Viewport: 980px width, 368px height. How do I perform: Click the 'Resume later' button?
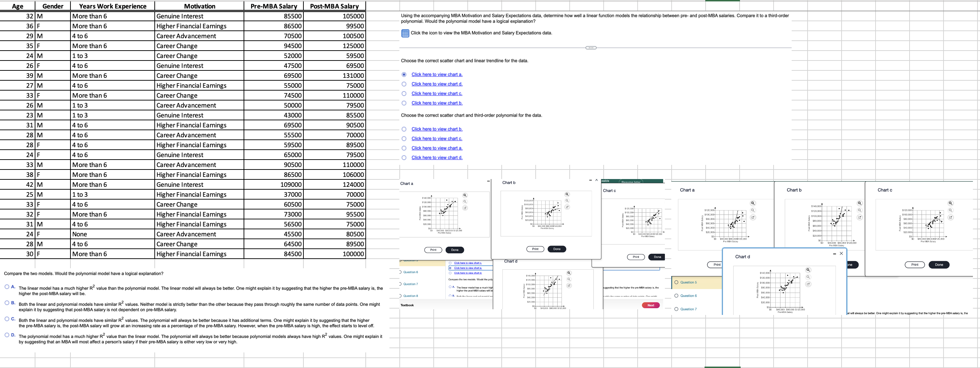click(x=631, y=182)
